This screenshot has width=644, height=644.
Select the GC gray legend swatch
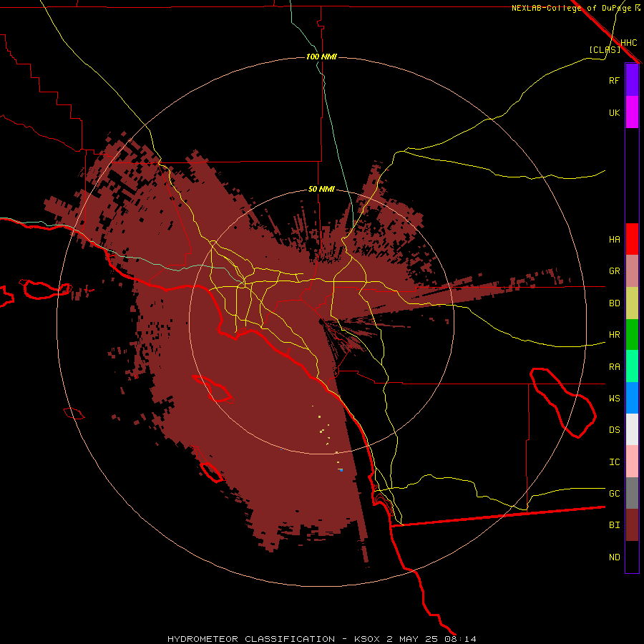click(x=632, y=493)
